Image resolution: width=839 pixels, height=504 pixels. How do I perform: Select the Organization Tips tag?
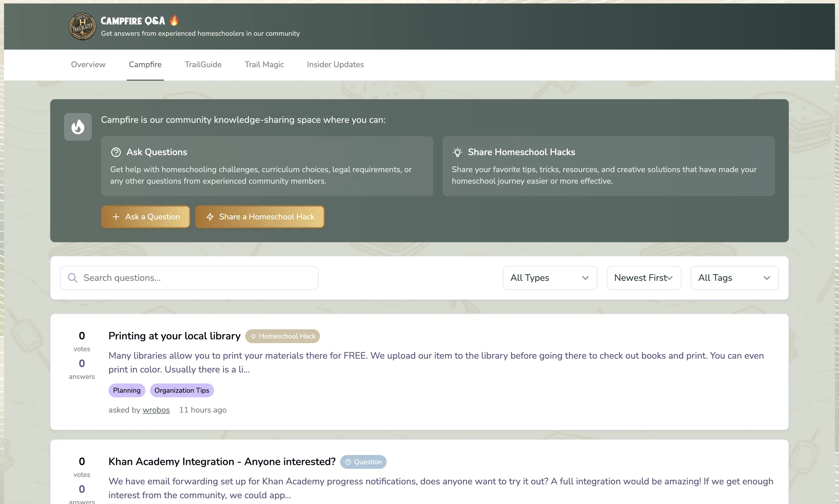coord(182,390)
